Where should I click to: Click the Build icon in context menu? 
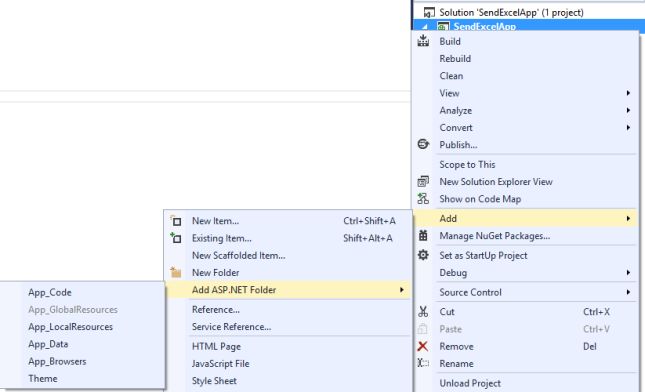(423, 41)
